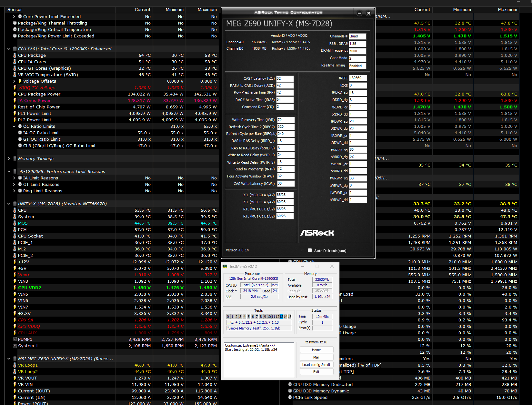Click the TestMem5 customize log text area
Screen dimensions: 532x405
[259, 360]
